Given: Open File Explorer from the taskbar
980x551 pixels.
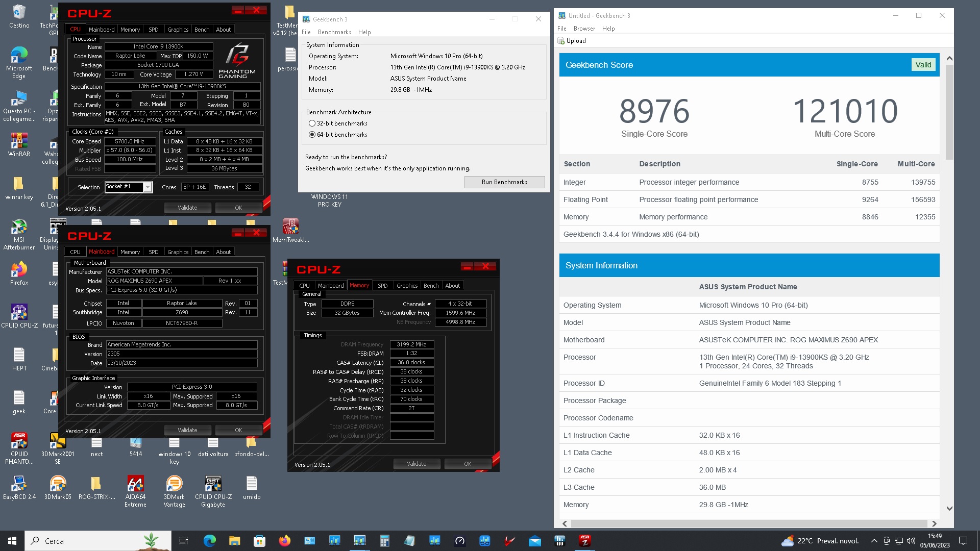Looking at the screenshot, I should (234, 541).
